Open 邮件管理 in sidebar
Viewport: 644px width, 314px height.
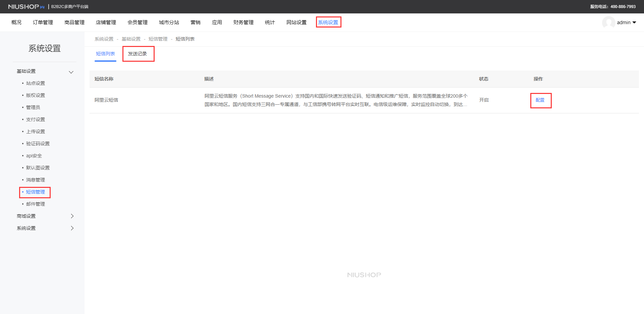pos(36,204)
